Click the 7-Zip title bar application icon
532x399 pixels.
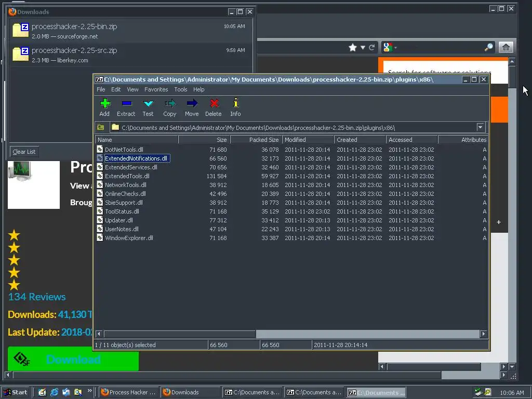(x=99, y=79)
